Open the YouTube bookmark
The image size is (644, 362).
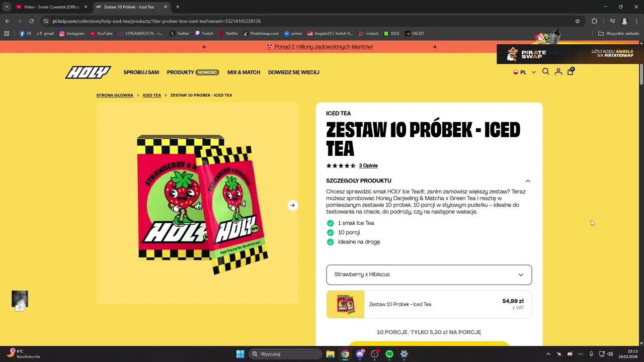(101, 34)
